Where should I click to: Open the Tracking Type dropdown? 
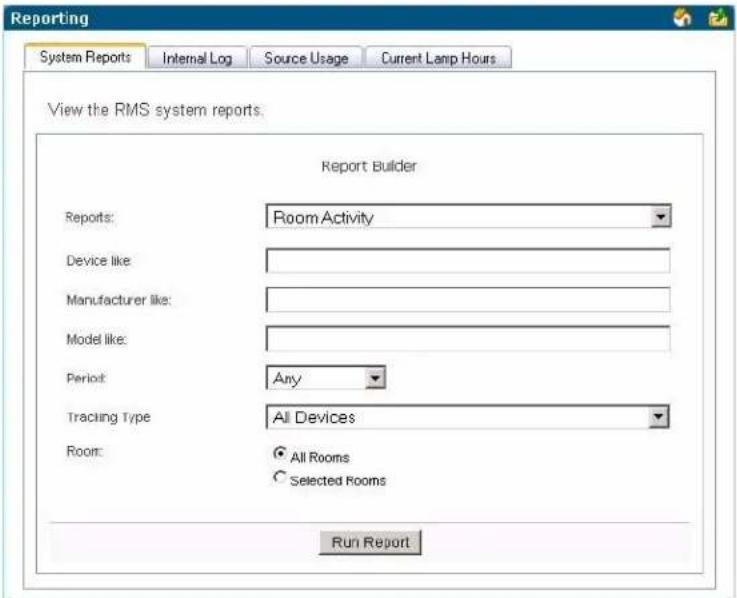point(468,417)
